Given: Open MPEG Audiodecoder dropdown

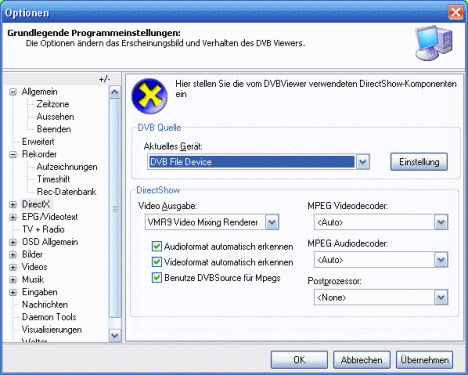Looking at the screenshot, I should [441, 260].
